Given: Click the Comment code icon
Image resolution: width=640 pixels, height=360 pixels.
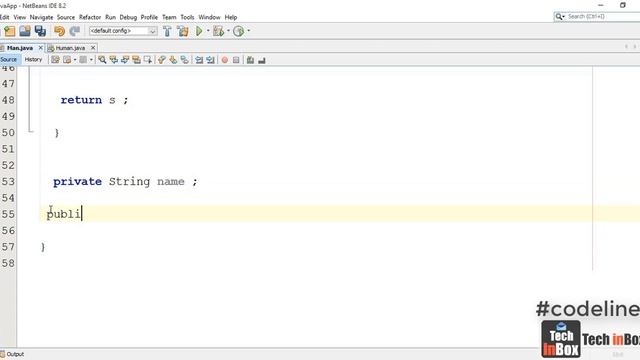Looking at the screenshot, I should [x=250, y=60].
